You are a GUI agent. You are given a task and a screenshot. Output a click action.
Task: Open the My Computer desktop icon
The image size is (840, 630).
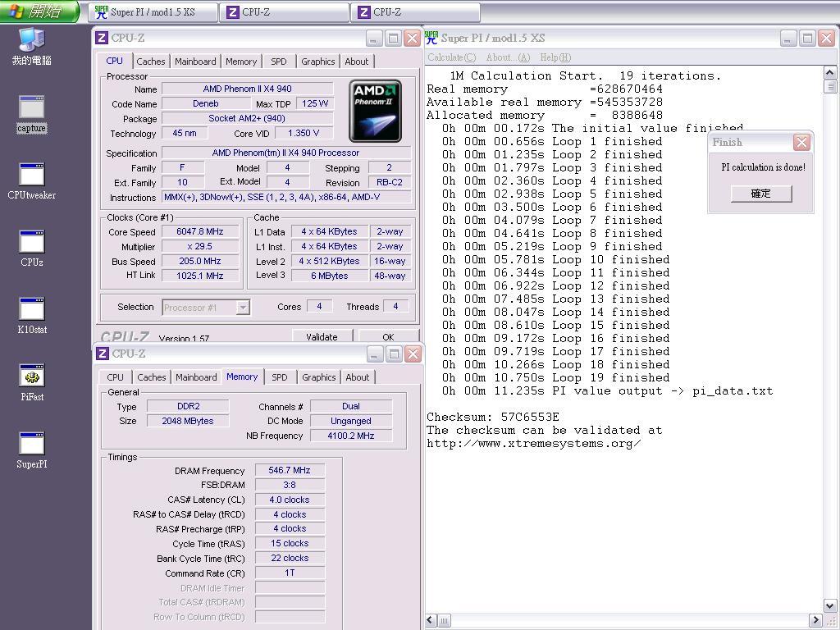click(x=32, y=47)
